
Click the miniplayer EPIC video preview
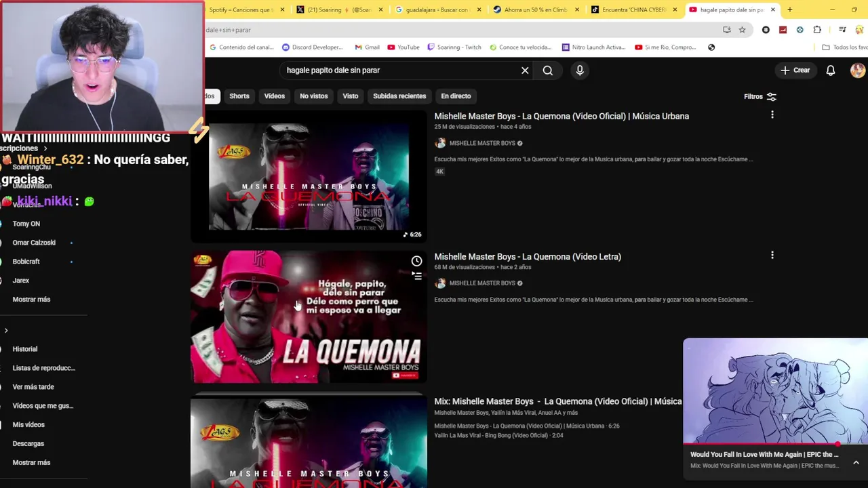tap(775, 391)
